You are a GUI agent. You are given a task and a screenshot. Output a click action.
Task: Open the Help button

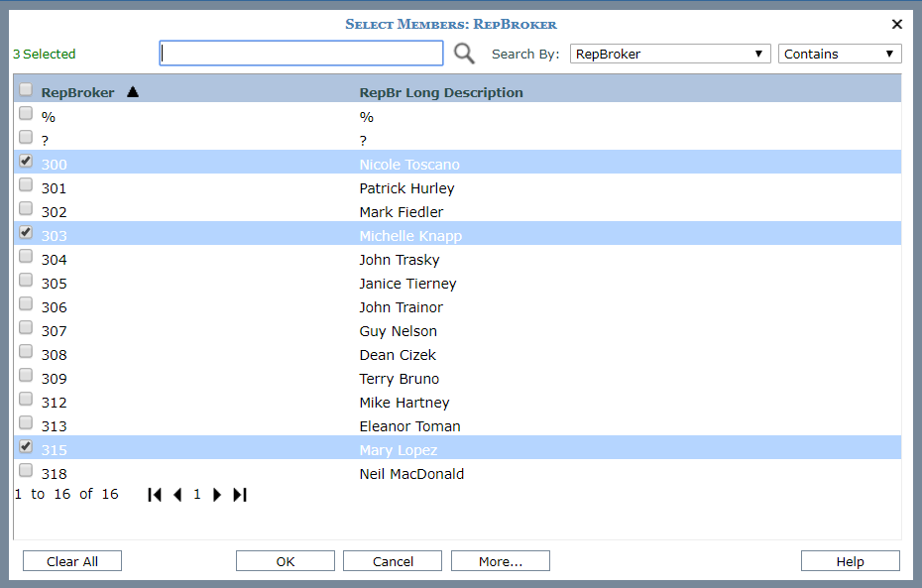coord(850,561)
